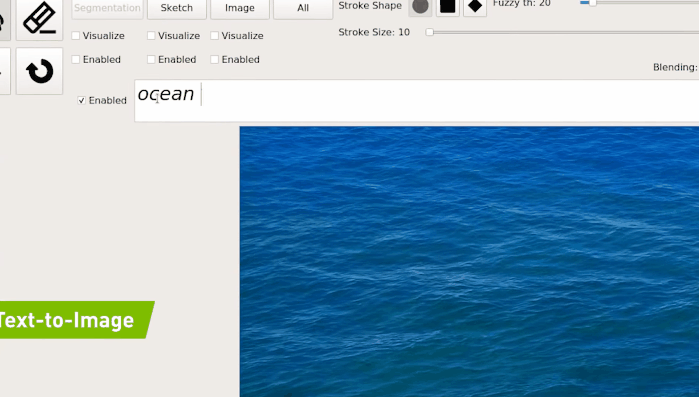This screenshot has width=699, height=397.
Task: Toggle Enabled checkbox under Image
Action: (214, 59)
